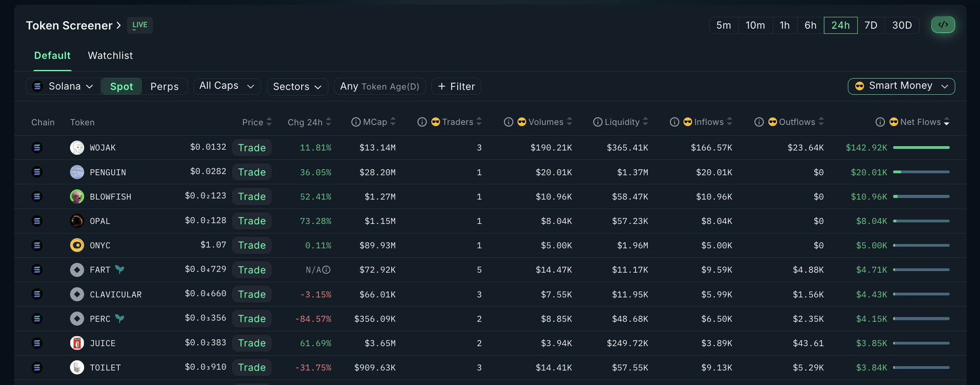
Task: Switch to the Watchlist tab
Action: [x=110, y=55]
